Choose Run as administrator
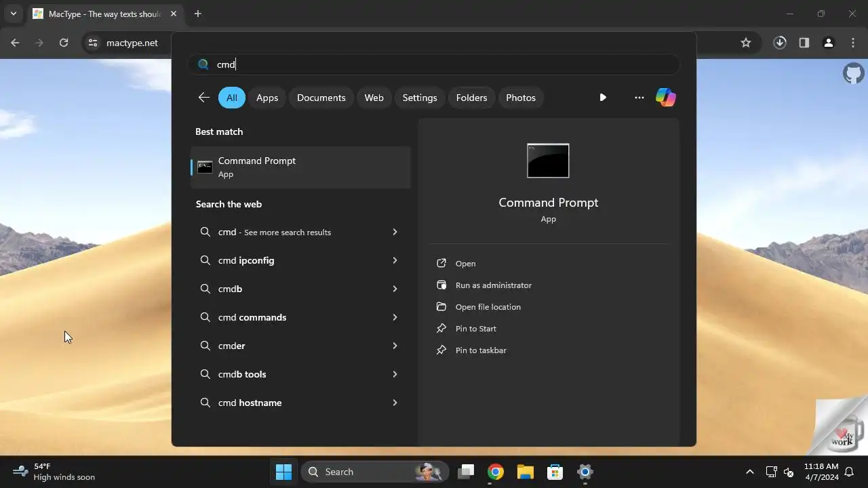Viewport: 868px width, 488px height. coord(493,285)
